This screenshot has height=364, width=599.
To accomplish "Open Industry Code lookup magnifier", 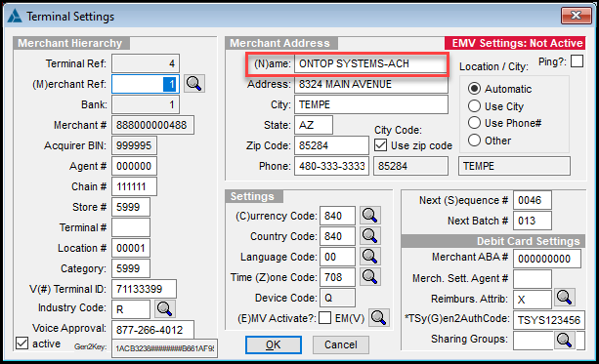I will [x=165, y=308].
